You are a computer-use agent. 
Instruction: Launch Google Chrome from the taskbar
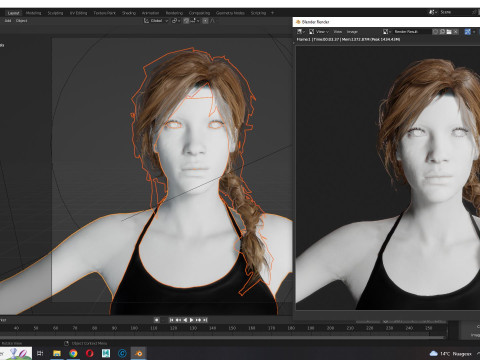click(73, 353)
